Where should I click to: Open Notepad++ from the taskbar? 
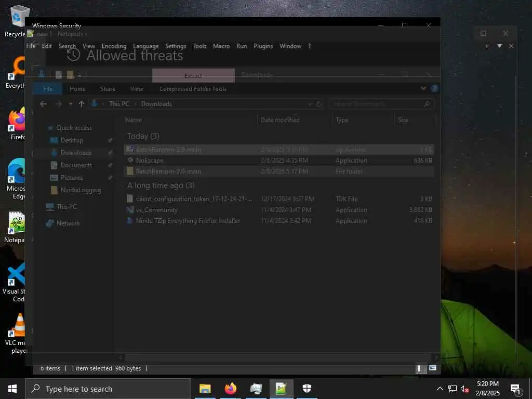281,389
